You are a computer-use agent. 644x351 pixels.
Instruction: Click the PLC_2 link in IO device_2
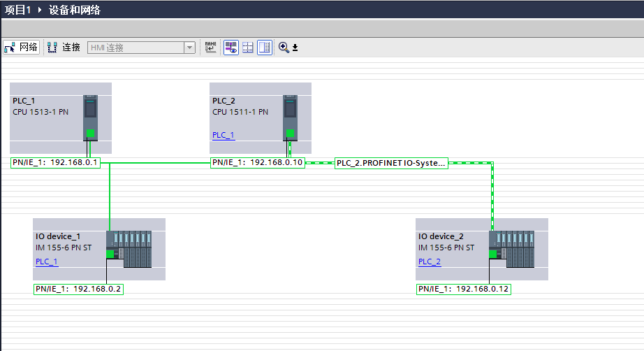(430, 262)
